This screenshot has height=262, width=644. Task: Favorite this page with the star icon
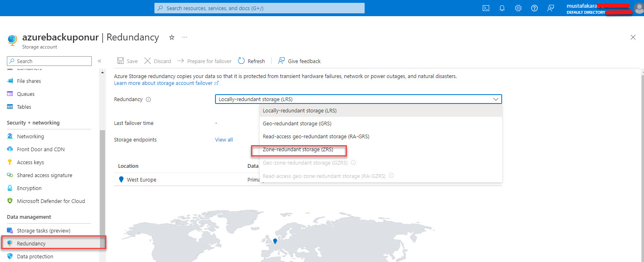172,37
